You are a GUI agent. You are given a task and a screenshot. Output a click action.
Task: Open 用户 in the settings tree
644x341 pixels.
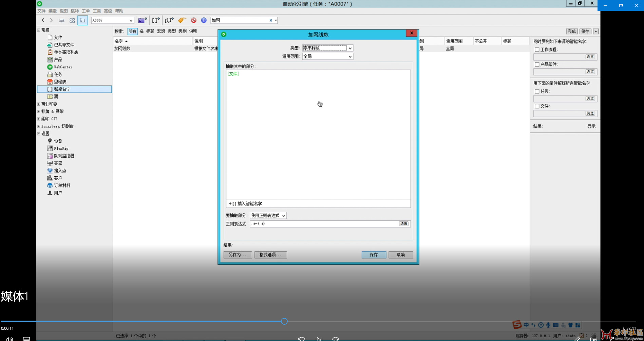coord(58,193)
